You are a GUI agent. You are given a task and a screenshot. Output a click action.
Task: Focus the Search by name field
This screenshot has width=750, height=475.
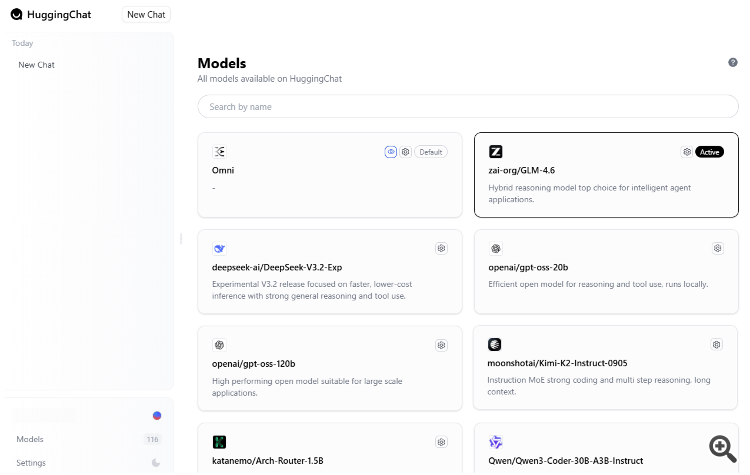[468, 107]
